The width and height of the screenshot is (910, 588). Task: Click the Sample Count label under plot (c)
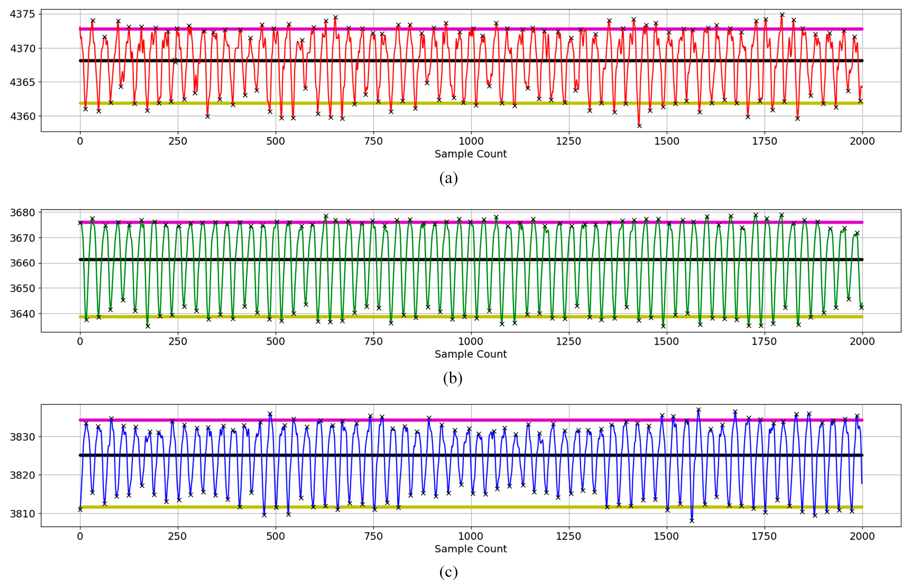coord(470,549)
